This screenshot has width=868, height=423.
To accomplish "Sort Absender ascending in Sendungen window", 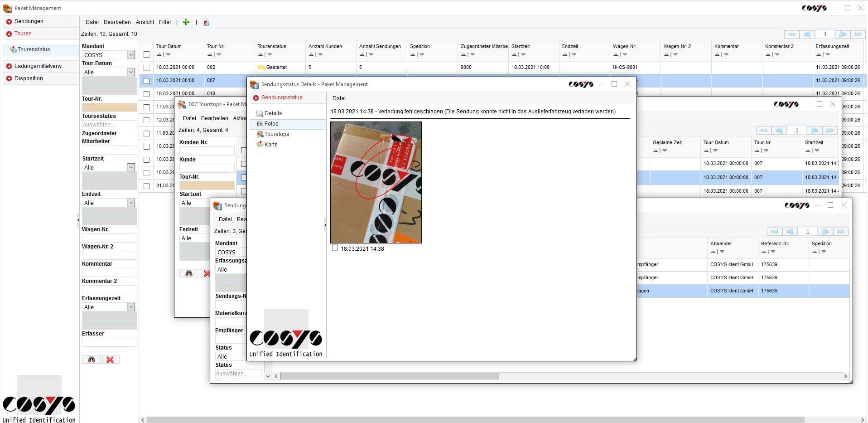I will [713, 252].
